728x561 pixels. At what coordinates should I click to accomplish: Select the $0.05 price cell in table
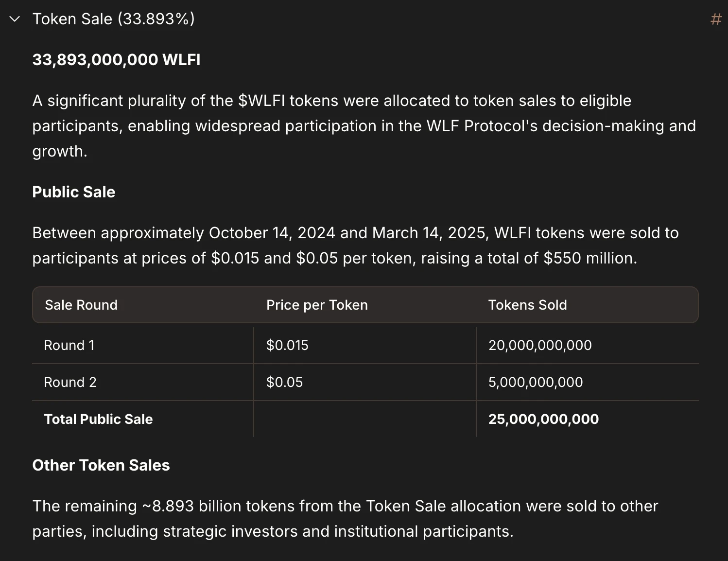coord(284,382)
